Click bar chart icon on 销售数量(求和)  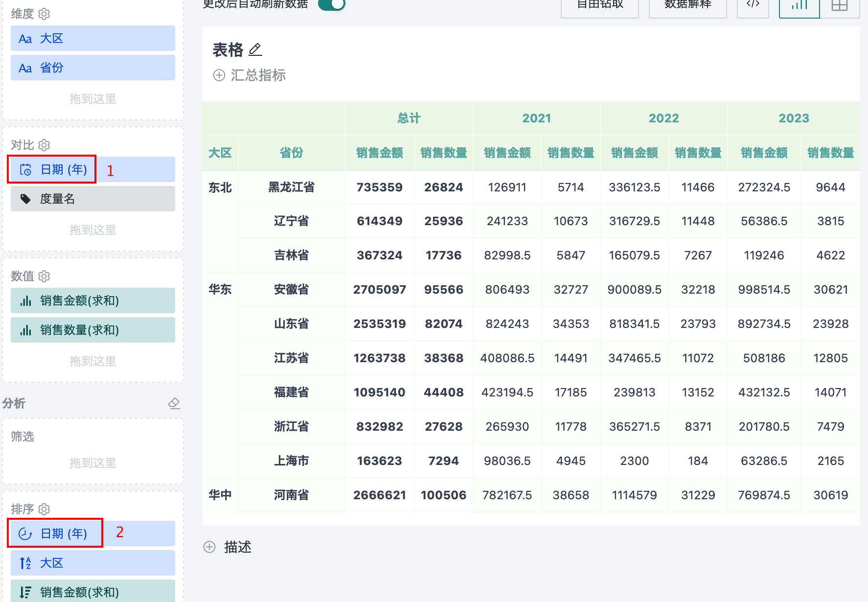pos(25,330)
